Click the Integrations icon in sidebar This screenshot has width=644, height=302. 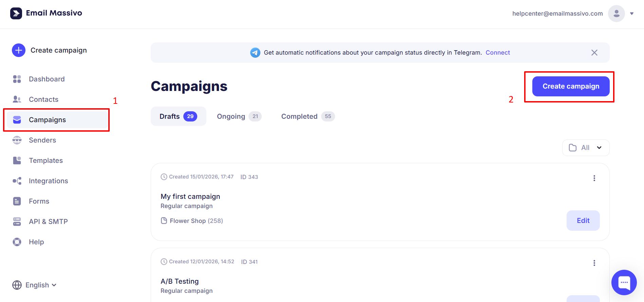point(17,181)
